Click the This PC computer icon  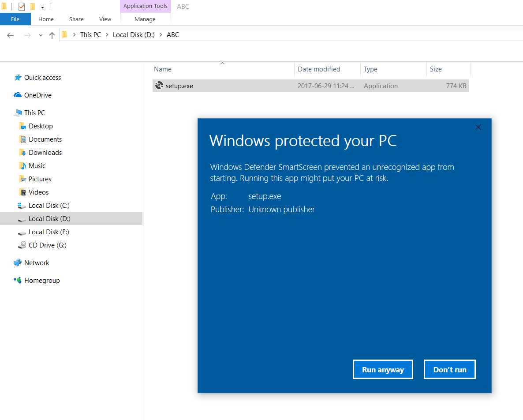pos(18,113)
